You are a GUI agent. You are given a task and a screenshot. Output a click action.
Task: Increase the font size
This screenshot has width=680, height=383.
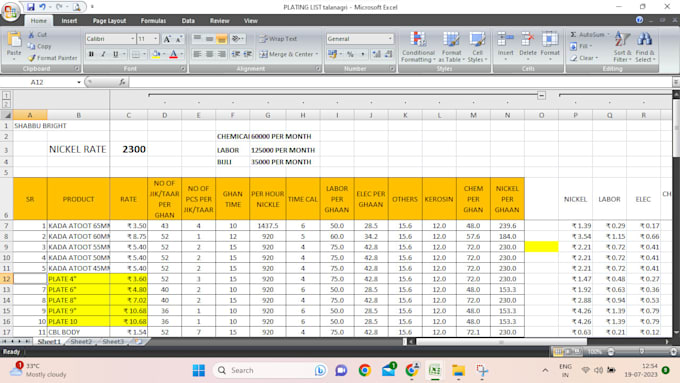point(167,39)
